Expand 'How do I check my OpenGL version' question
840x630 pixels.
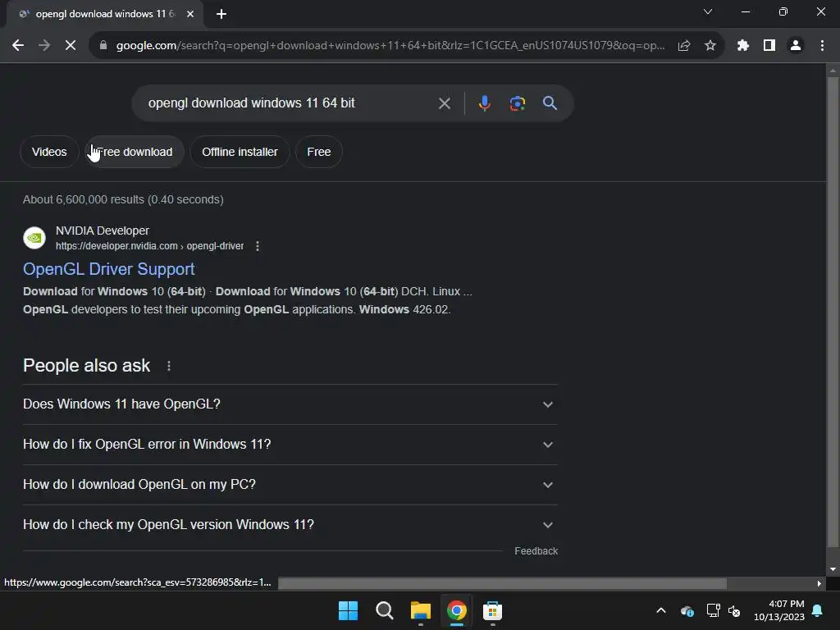290,525
